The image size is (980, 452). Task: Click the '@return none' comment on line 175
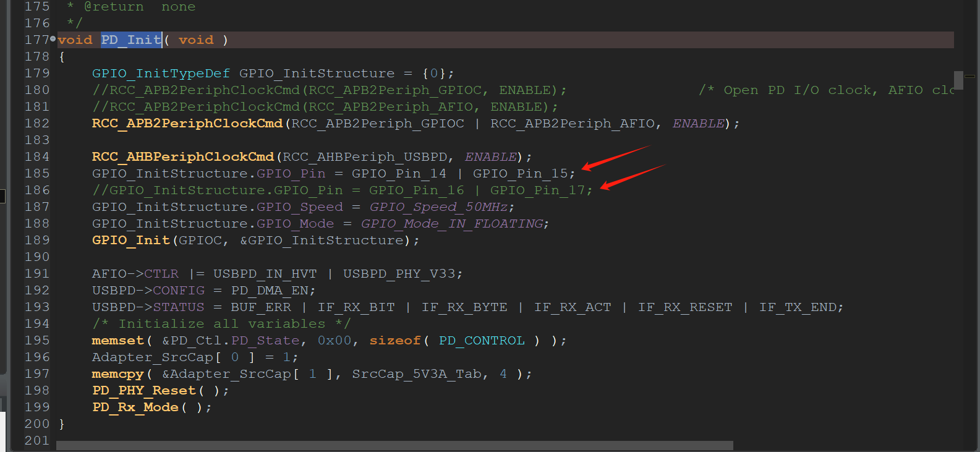point(140,7)
